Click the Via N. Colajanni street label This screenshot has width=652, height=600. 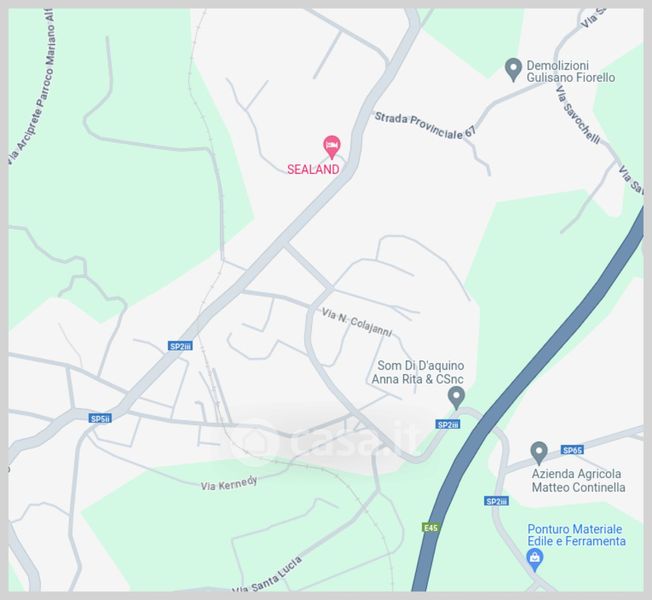tap(357, 322)
